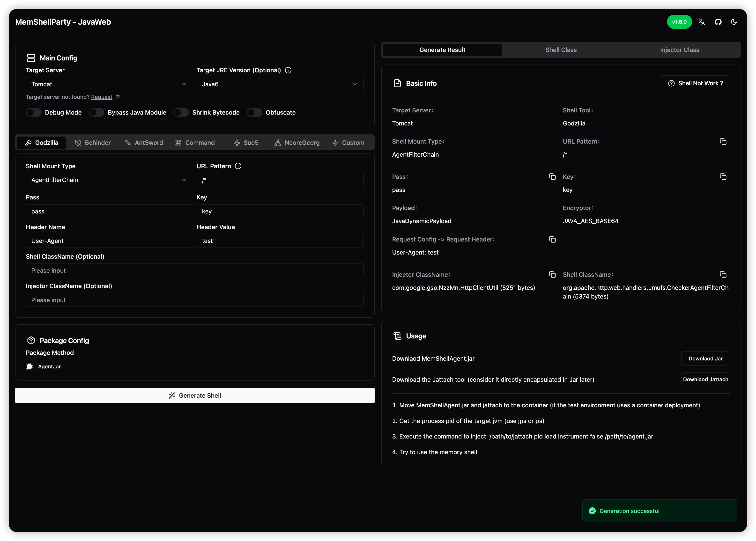756x541 pixels.
Task: Toggle dark mode moon icon
Action: (x=734, y=22)
